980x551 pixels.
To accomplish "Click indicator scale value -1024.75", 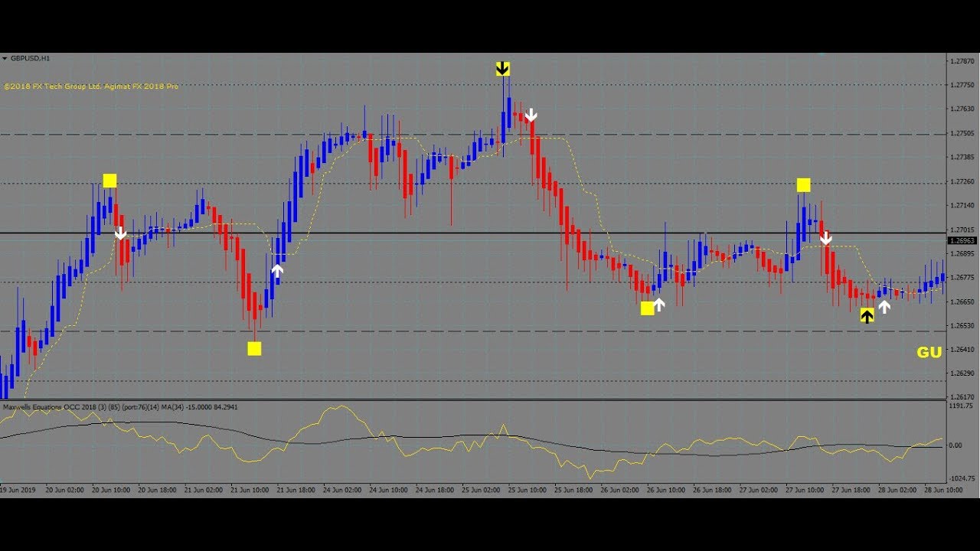I will coord(961,478).
